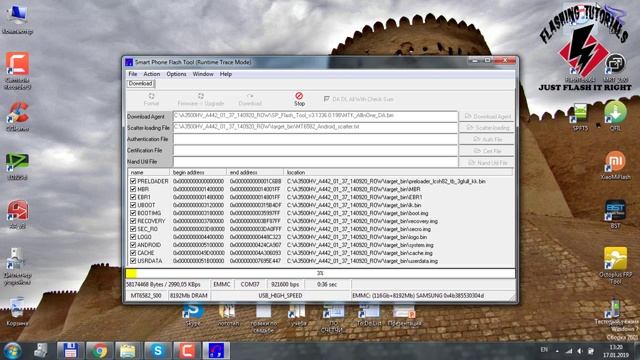Click the Certification File input field
The height and width of the screenshot is (360, 640).
click(315, 150)
